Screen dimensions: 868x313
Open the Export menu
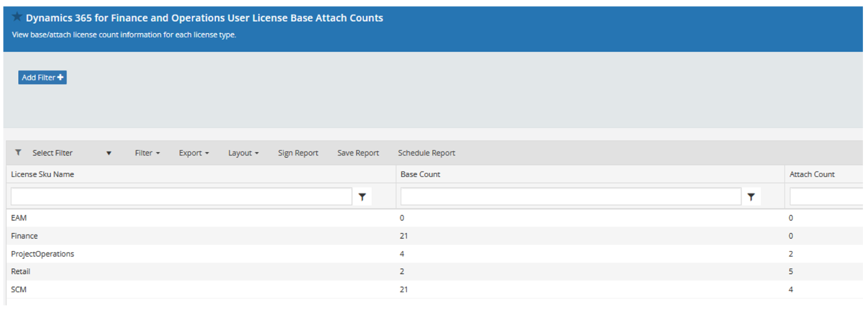(x=194, y=153)
